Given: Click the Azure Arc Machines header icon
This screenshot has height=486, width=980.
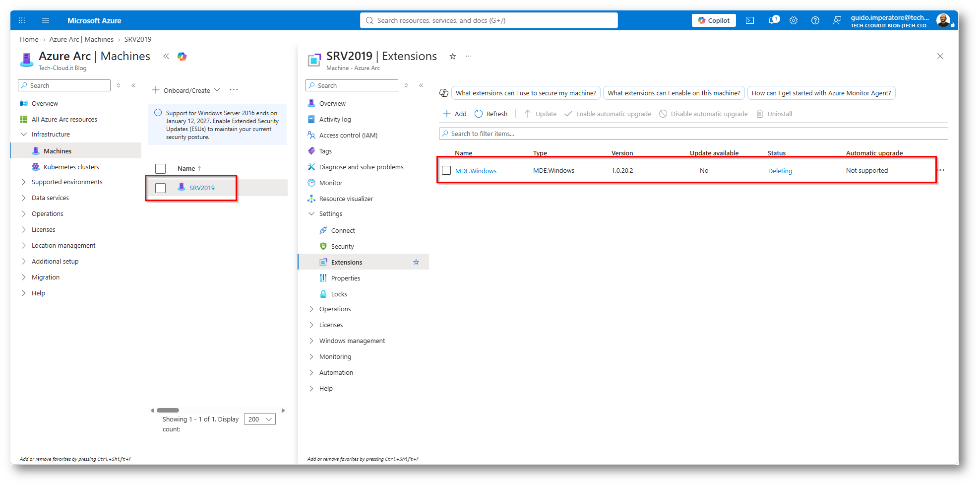Looking at the screenshot, I should tap(27, 60).
